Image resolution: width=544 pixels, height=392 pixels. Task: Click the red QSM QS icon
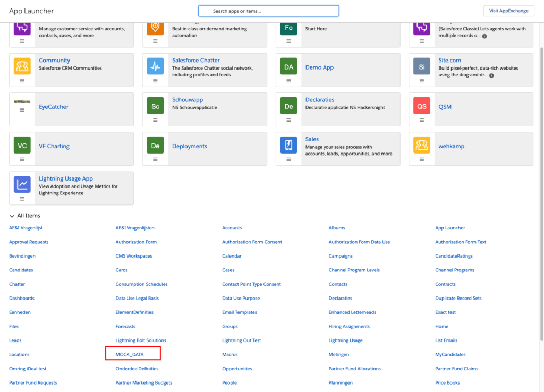click(x=421, y=106)
